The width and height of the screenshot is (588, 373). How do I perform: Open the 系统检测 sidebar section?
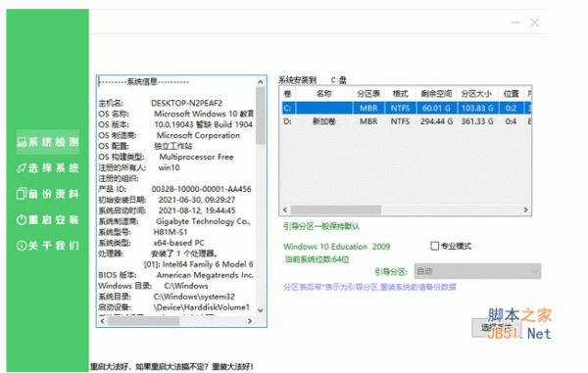click(x=48, y=142)
